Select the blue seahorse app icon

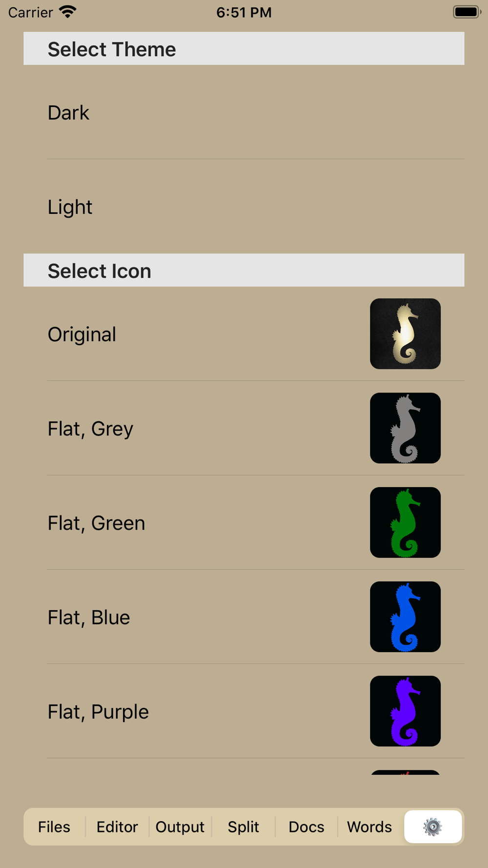point(405,617)
